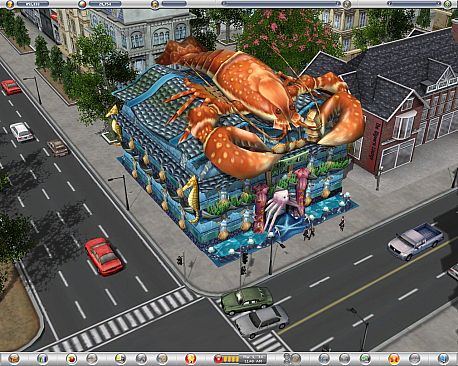Open the blue-green bar chart statistics icon
The height and width of the screenshot is (366, 458).
tap(42, 359)
